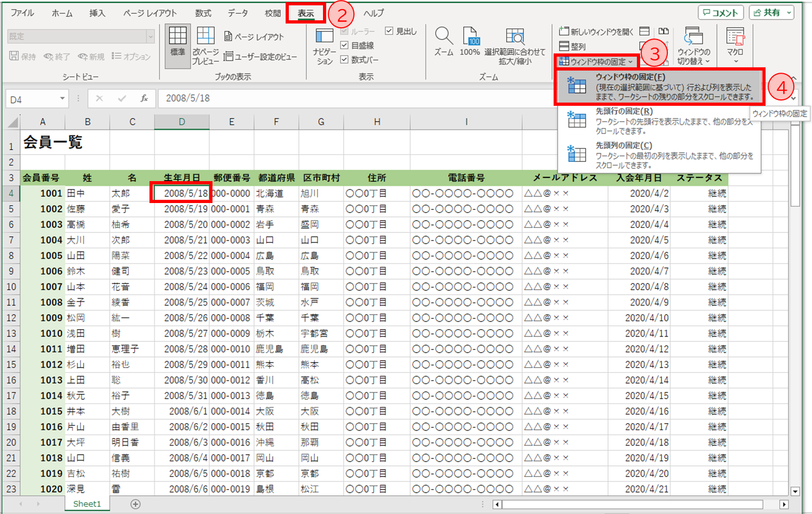Click the split window icon
Viewport: 812px width, 514px height.
point(644,32)
